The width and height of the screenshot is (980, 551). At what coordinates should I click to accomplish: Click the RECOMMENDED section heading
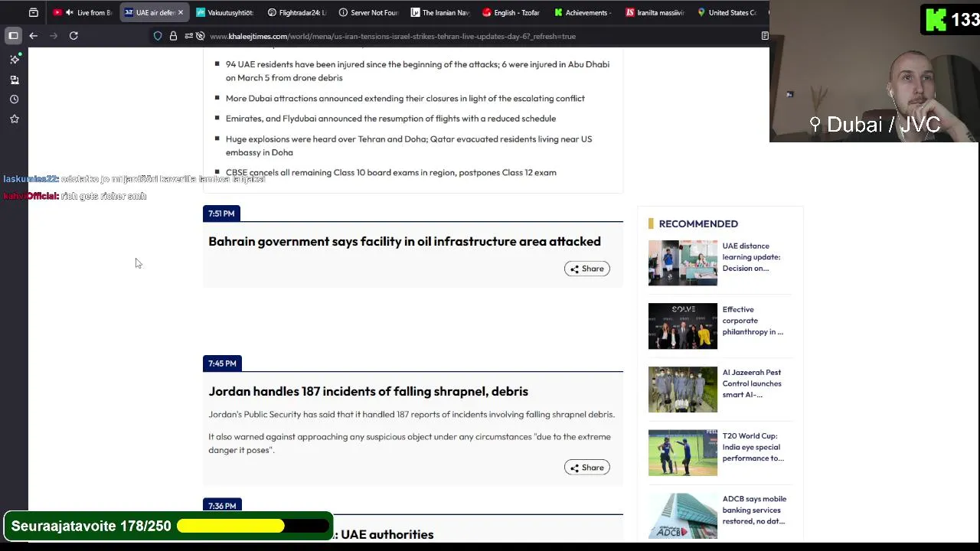[698, 223]
